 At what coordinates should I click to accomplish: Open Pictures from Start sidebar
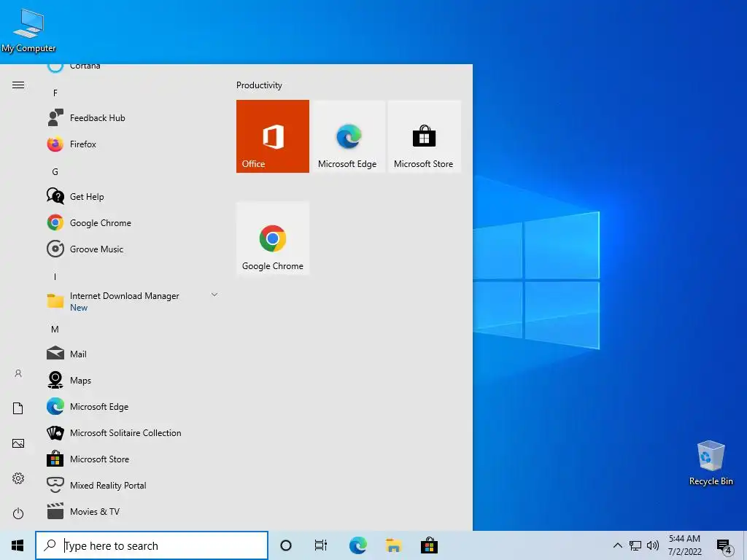(x=18, y=443)
